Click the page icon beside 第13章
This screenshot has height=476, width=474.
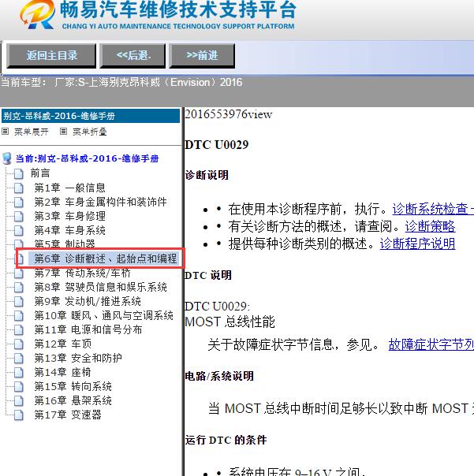(x=19, y=359)
